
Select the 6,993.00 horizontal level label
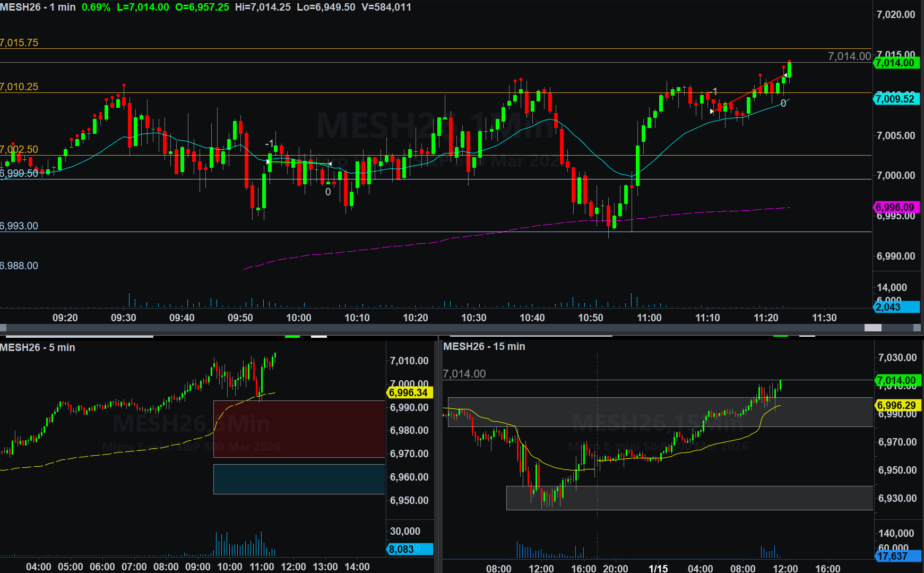(20, 226)
